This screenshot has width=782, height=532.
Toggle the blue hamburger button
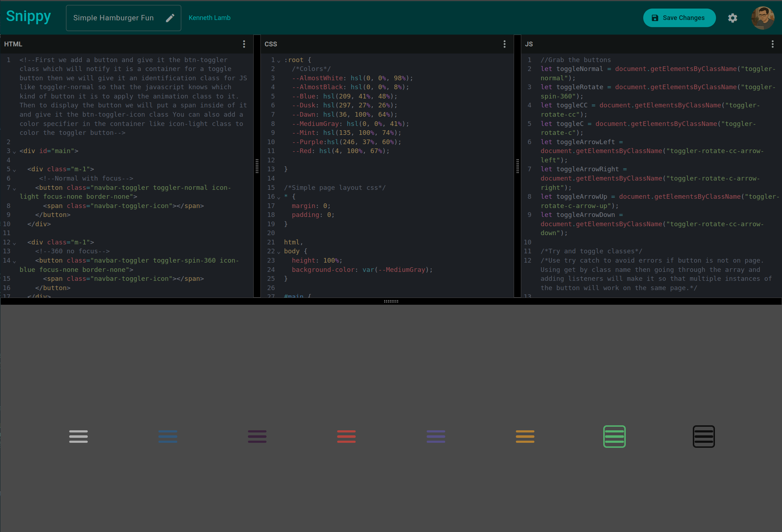[x=168, y=436]
